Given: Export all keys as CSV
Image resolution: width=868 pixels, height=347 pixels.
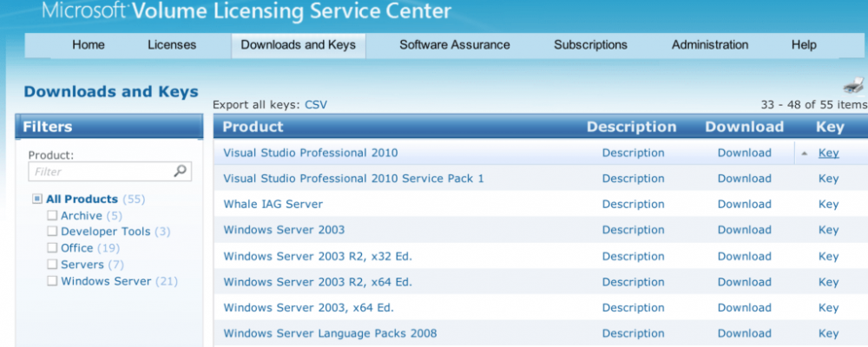Looking at the screenshot, I should pos(316,105).
